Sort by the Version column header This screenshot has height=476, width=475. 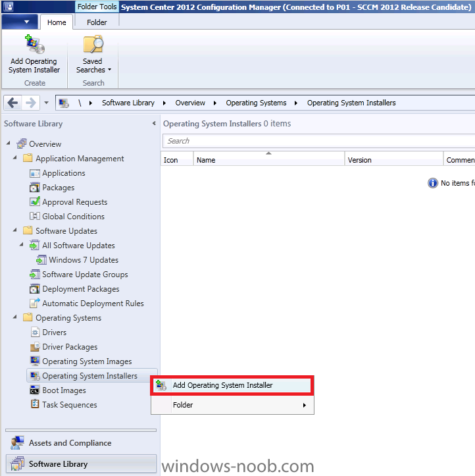click(x=393, y=160)
